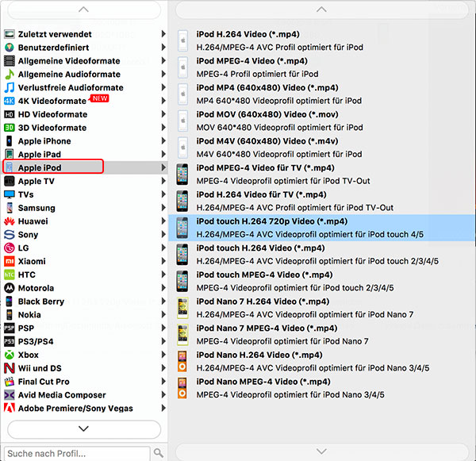Select iPod M4V (640x480) Video profile
The height and width of the screenshot is (461, 476).
pyautogui.click(x=322, y=148)
